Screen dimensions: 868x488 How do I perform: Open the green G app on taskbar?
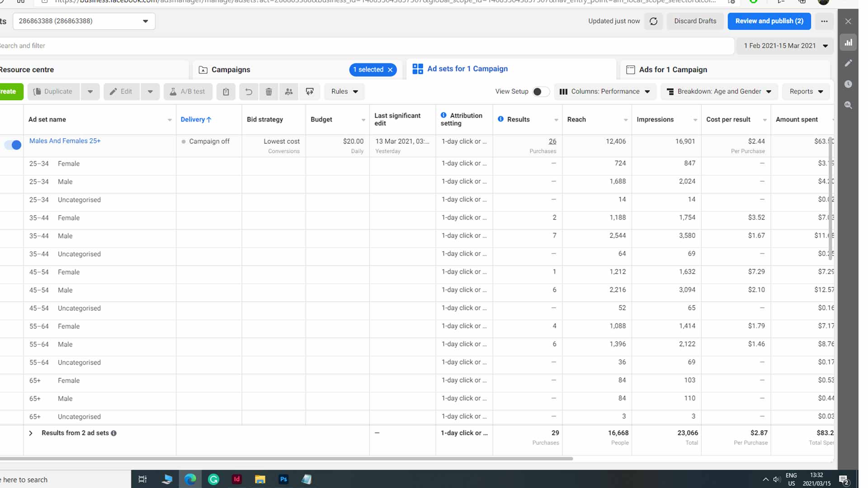coord(213,479)
